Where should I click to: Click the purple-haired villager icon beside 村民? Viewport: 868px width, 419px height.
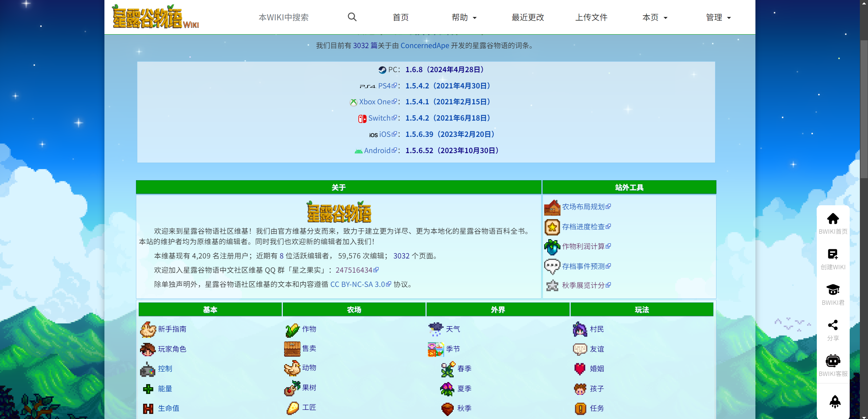[580, 329]
